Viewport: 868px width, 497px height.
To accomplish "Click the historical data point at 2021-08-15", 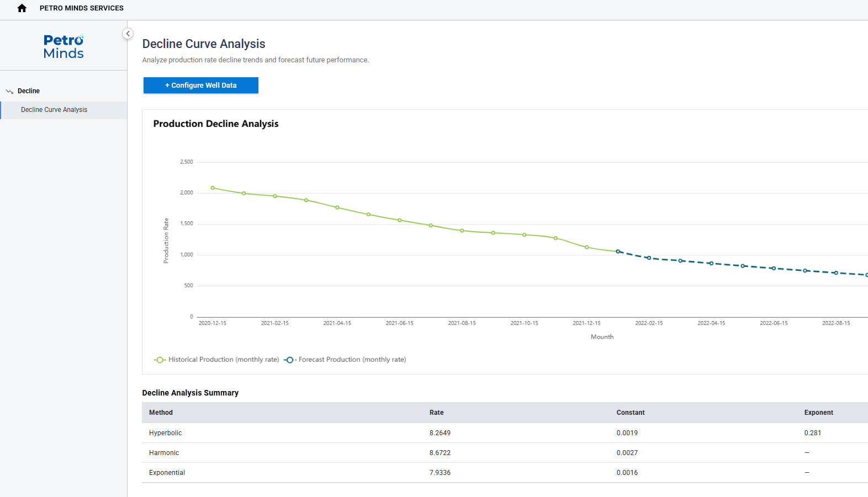I will [462, 231].
